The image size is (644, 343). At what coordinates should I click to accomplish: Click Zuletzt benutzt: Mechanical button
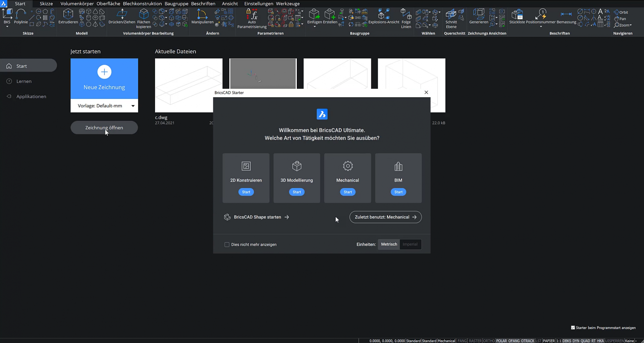coord(385,217)
